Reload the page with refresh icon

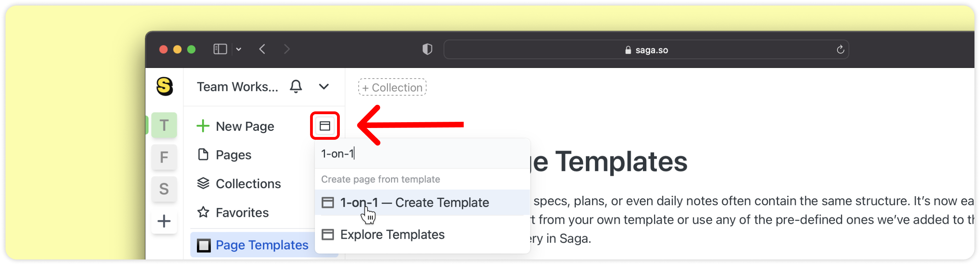[840, 50]
